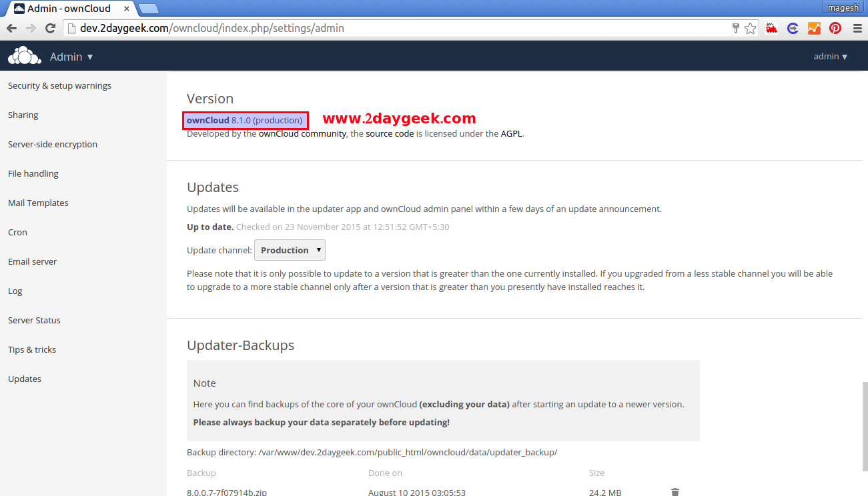Click the red train extension icon
This screenshot has width=868, height=496.
[x=772, y=28]
